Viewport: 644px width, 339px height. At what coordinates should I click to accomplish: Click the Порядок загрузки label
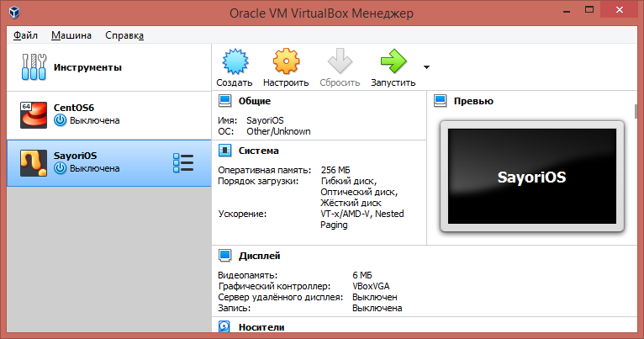[258, 181]
